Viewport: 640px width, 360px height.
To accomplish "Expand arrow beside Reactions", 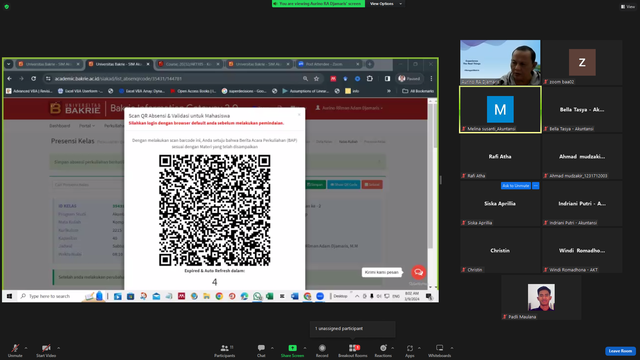I will coord(393,348).
